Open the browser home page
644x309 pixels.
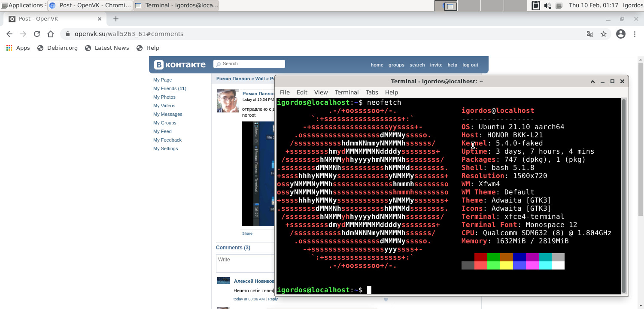click(51, 34)
